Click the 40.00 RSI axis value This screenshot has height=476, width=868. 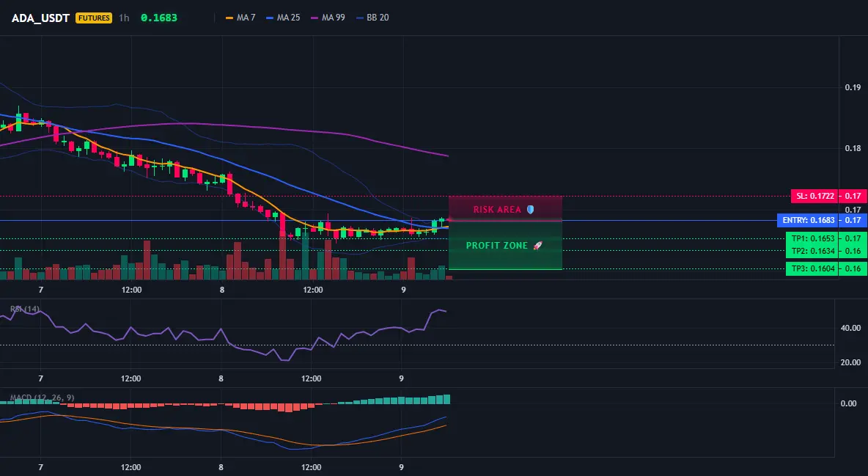click(851, 328)
